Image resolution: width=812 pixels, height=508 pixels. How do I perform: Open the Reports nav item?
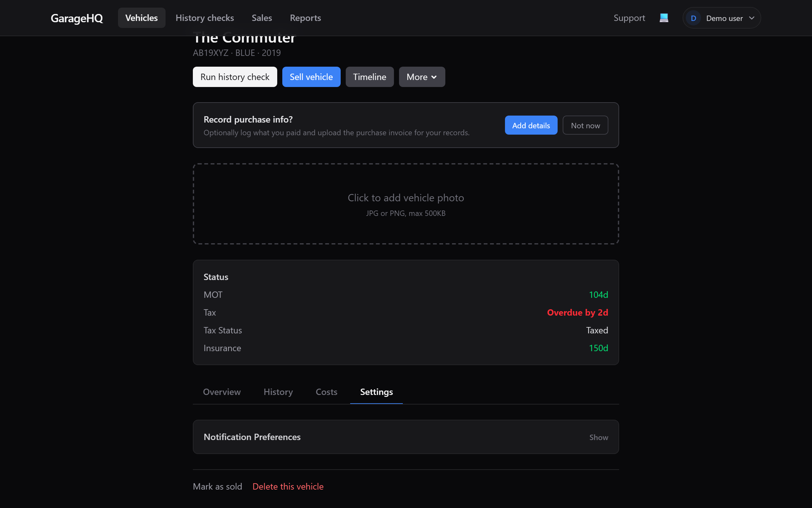coord(305,18)
